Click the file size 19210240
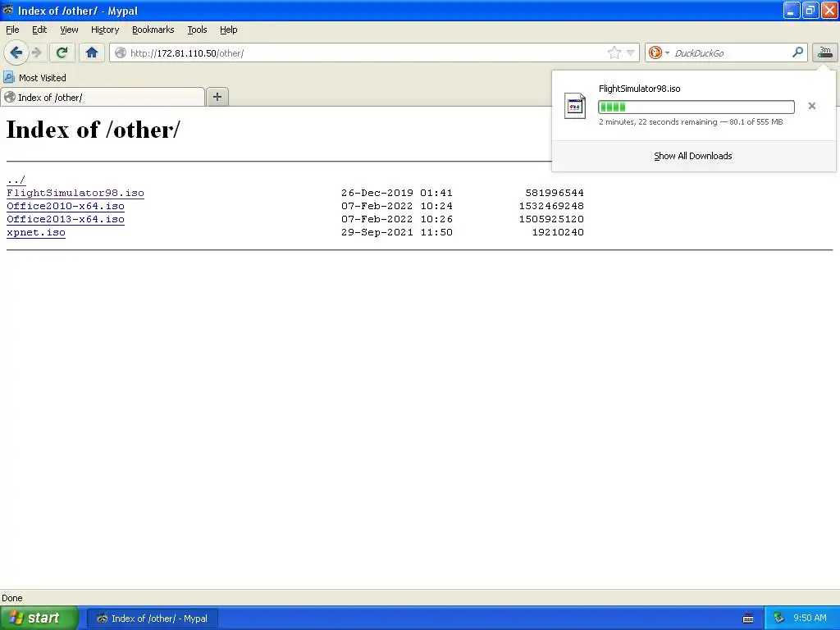The width and height of the screenshot is (840, 630). click(x=558, y=232)
